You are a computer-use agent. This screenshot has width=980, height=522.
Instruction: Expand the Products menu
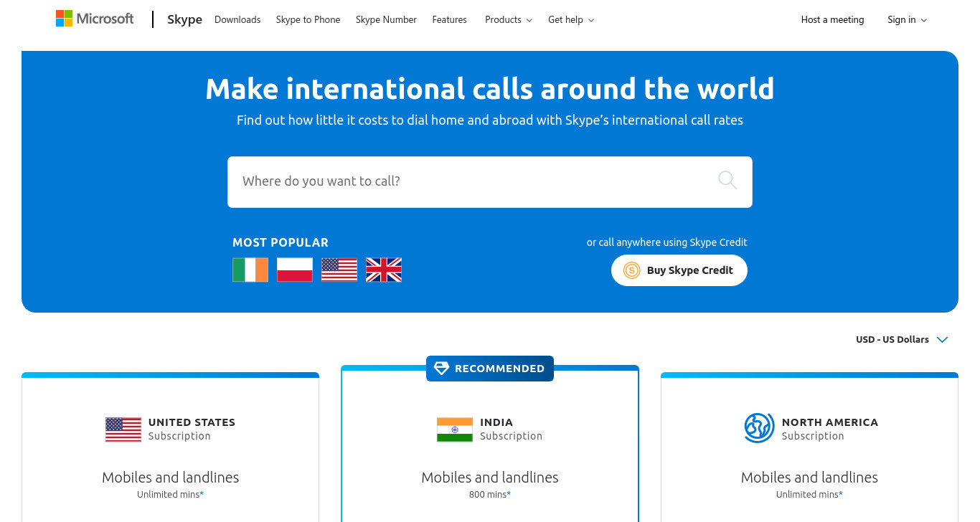(509, 20)
